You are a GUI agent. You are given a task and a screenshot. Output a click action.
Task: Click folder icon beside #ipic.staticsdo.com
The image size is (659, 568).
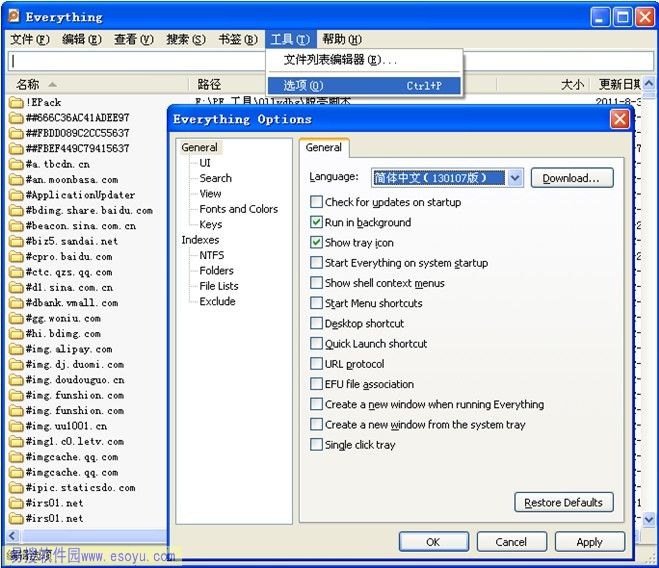point(16,488)
